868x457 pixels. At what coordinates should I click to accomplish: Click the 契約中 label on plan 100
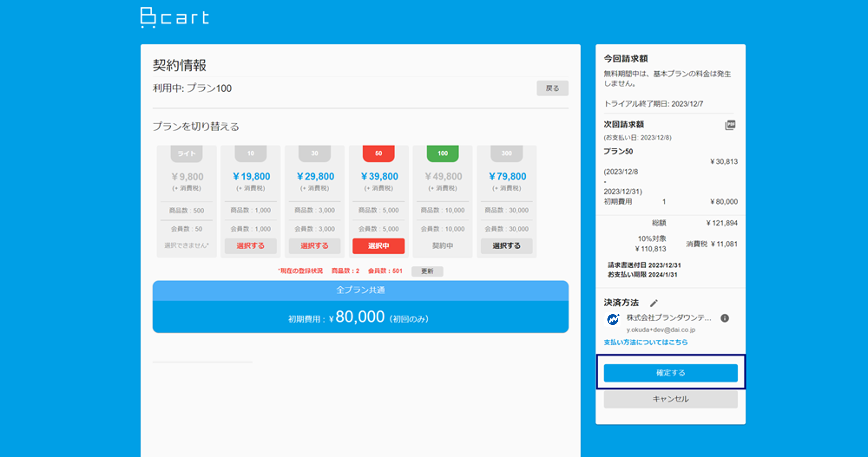[x=442, y=246]
